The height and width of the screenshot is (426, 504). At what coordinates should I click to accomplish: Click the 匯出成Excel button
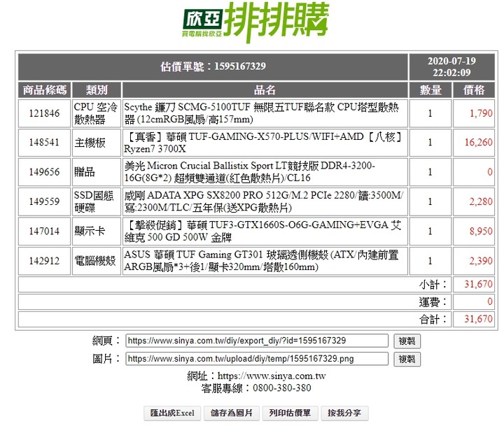(x=172, y=413)
